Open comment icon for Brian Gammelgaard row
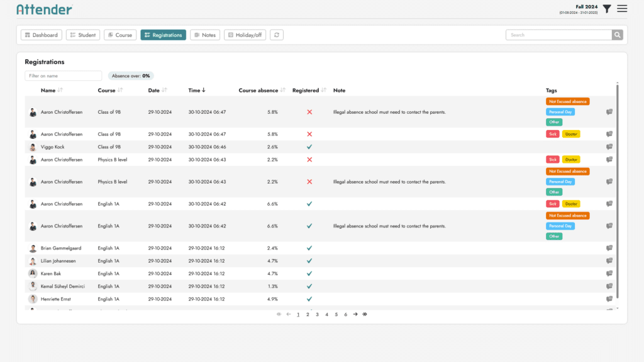This screenshot has width=644, height=362. tap(609, 248)
